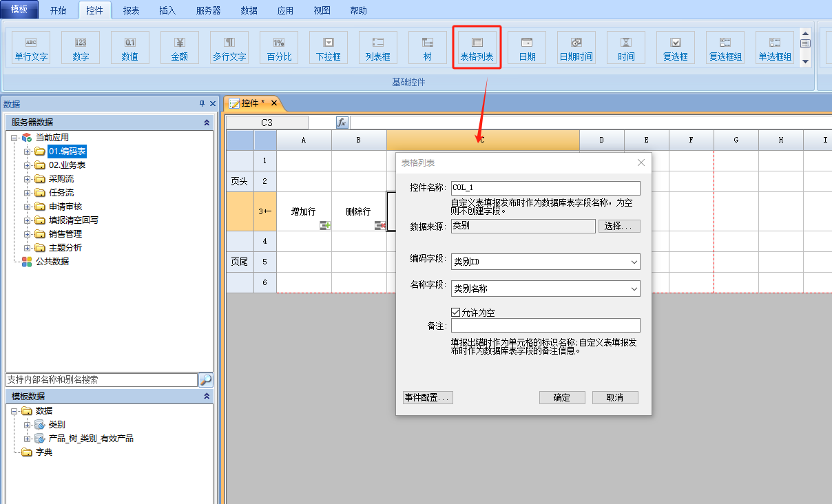Add the 金额 currency control
This screenshot has height=504, width=832.
179,48
